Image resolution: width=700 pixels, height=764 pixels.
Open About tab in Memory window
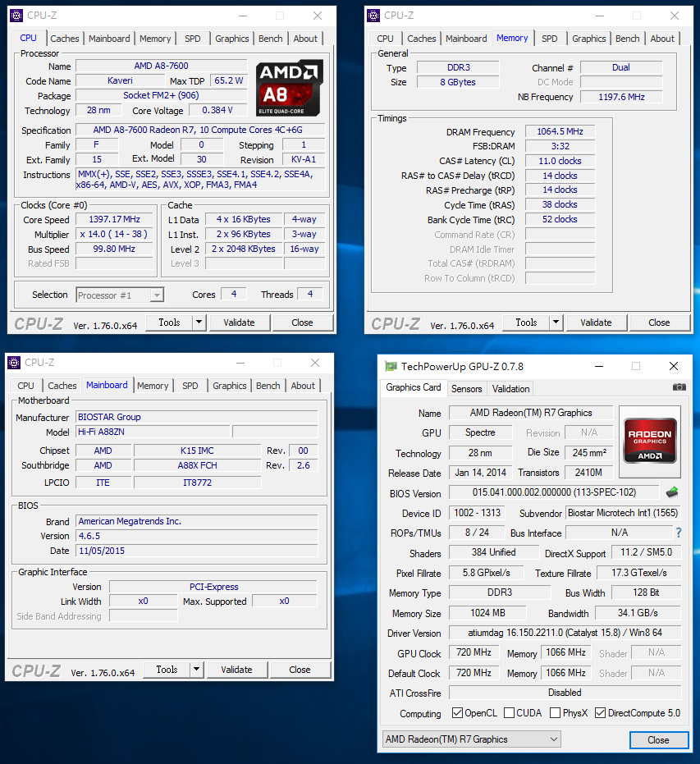(662, 39)
